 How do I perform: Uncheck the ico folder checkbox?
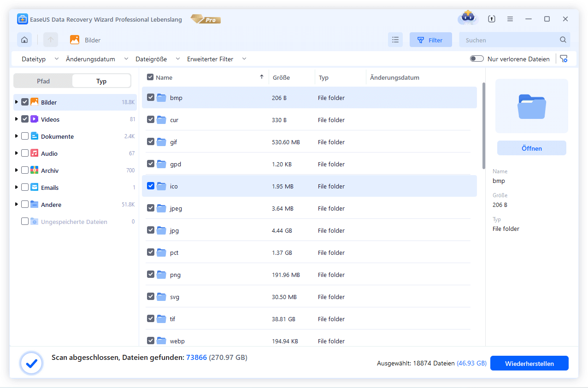pyautogui.click(x=151, y=186)
